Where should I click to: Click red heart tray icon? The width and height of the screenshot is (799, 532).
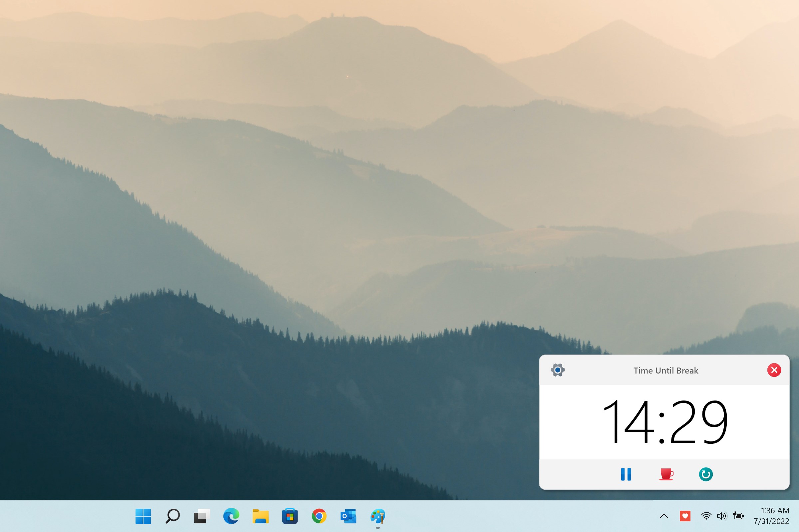click(x=685, y=516)
